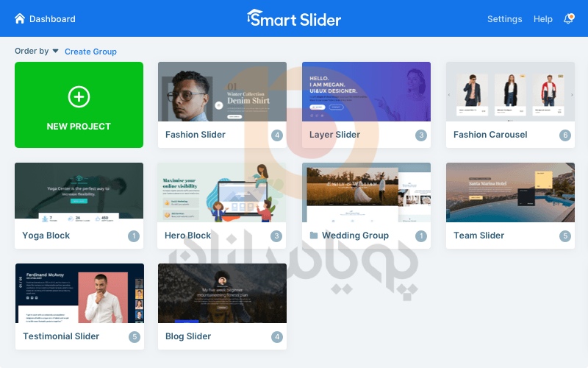Click Testimonial Slider's slide count badge

click(x=135, y=337)
